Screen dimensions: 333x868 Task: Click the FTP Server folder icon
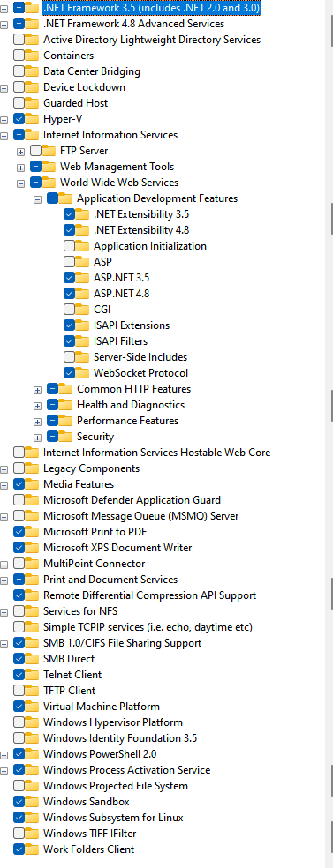[49, 151]
